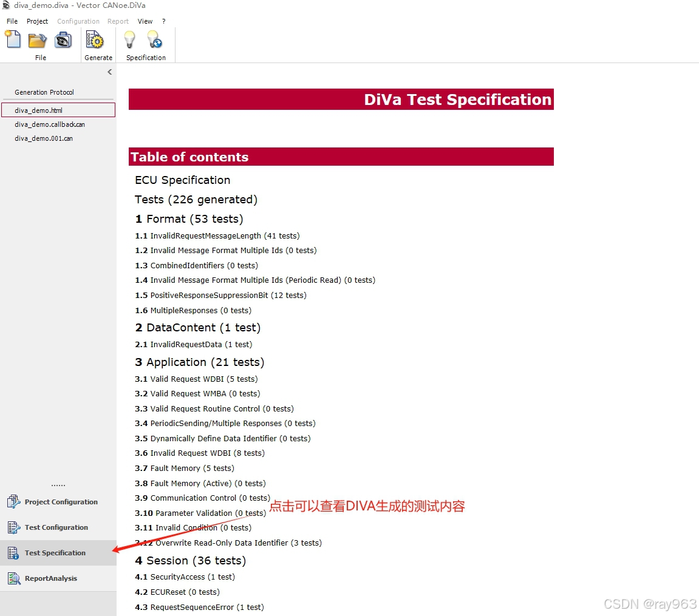
Task: Click the DiVa Test Specification title banner
Action: (x=341, y=100)
